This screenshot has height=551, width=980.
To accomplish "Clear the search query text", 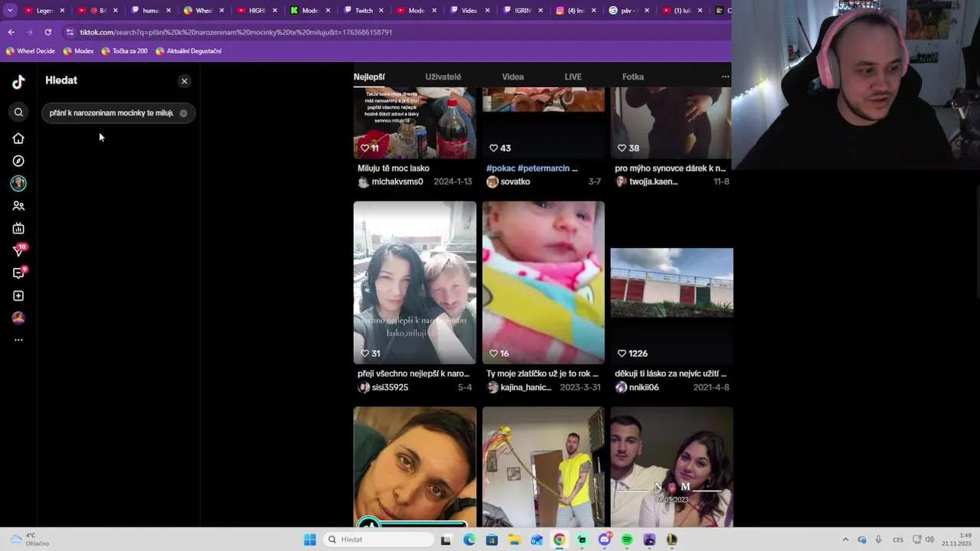I will 183,113.
